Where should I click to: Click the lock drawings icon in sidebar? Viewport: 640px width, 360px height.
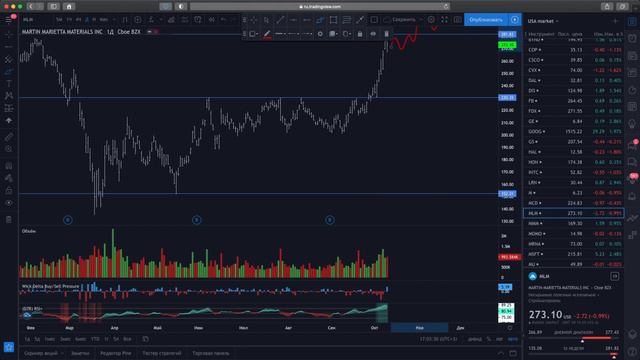[x=9, y=190]
